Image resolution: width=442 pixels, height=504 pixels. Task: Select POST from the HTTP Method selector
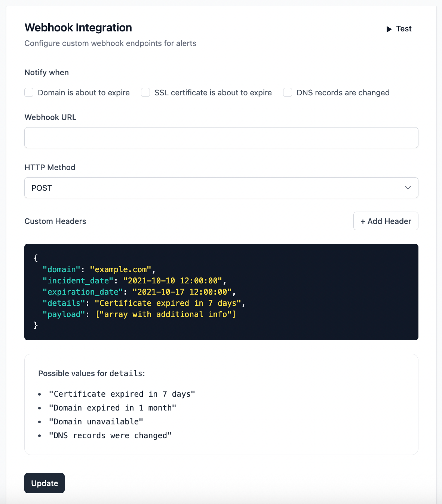click(x=221, y=188)
